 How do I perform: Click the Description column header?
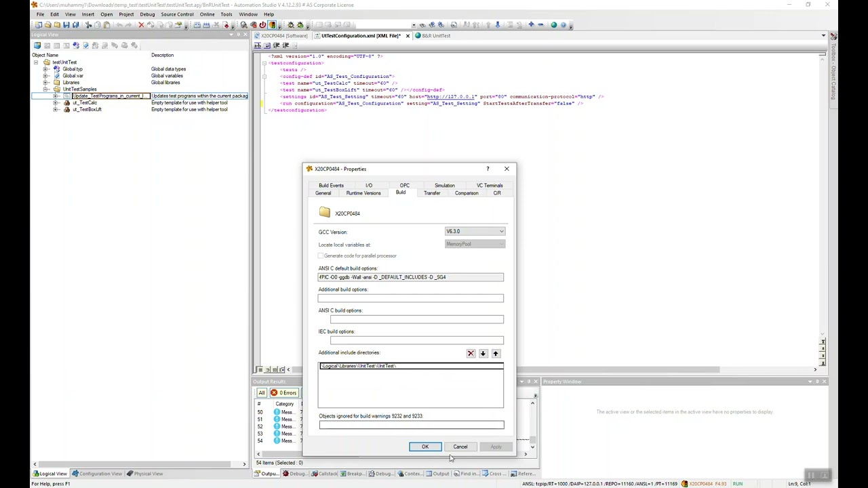point(163,55)
